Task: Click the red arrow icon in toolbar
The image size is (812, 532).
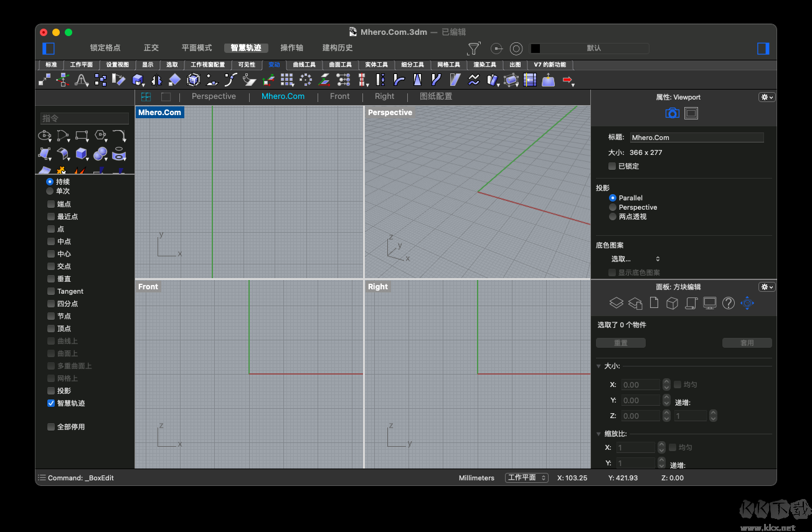Action: (x=567, y=80)
